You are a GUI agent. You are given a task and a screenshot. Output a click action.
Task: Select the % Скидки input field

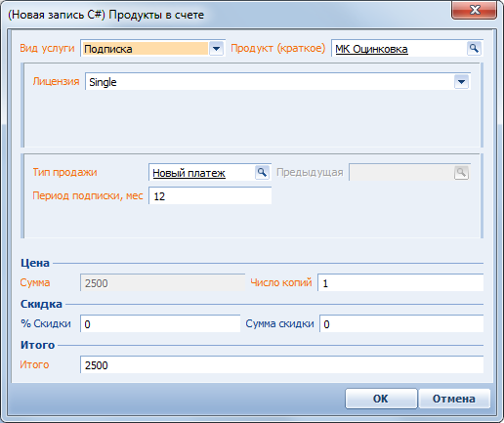160,323
